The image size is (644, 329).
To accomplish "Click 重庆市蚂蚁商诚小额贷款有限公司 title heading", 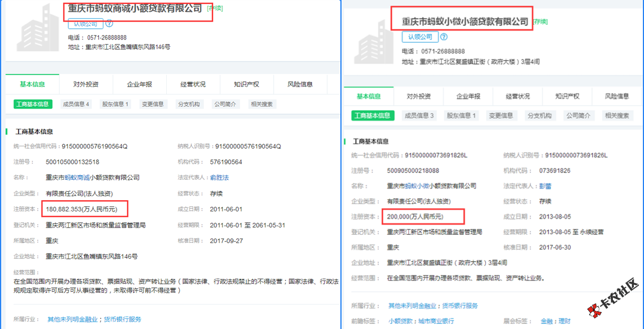I will click(136, 8).
